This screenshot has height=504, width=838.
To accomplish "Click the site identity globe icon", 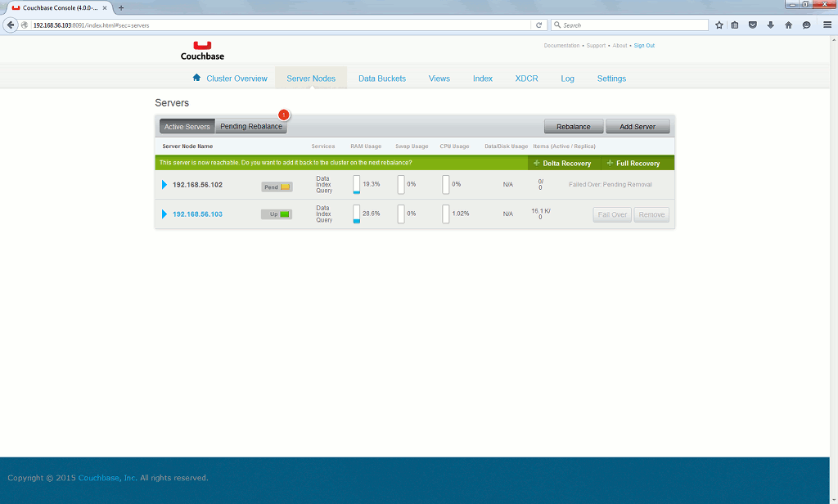I will [25, 25].
